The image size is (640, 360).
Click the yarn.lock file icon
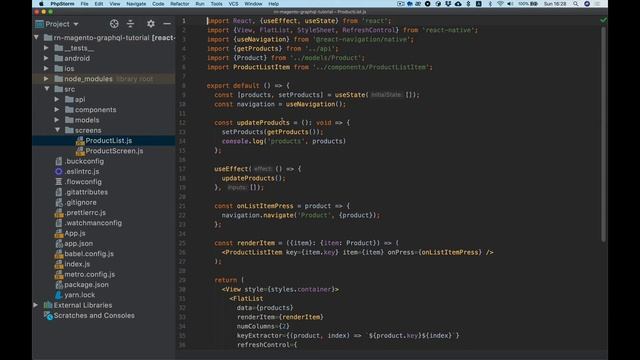coord(59,295)
